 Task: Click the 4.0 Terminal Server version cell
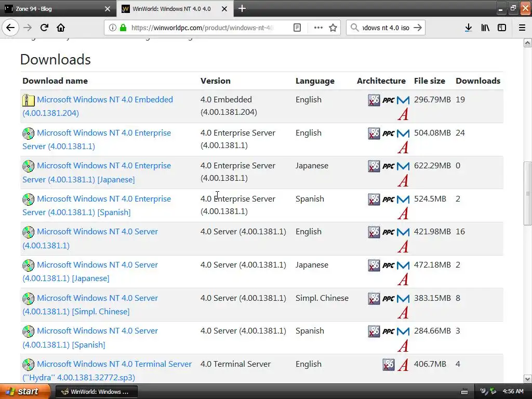[235, 364]
